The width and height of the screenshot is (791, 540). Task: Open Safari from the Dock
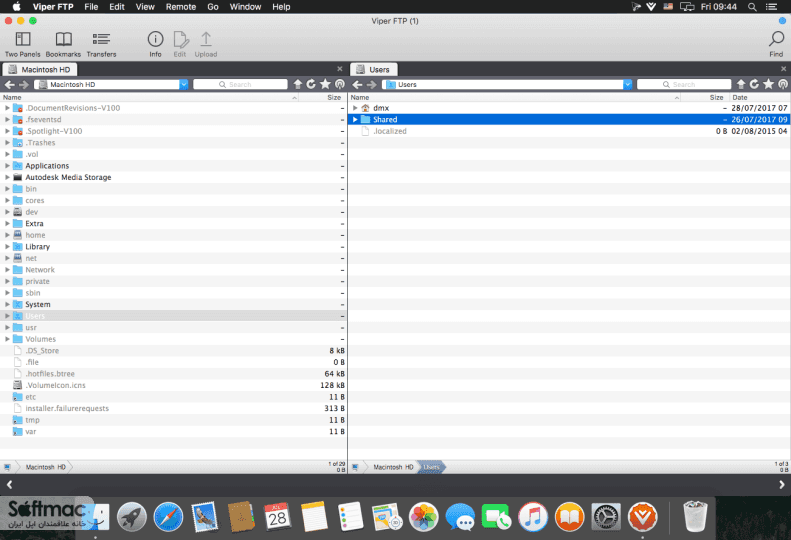(168, 517)
